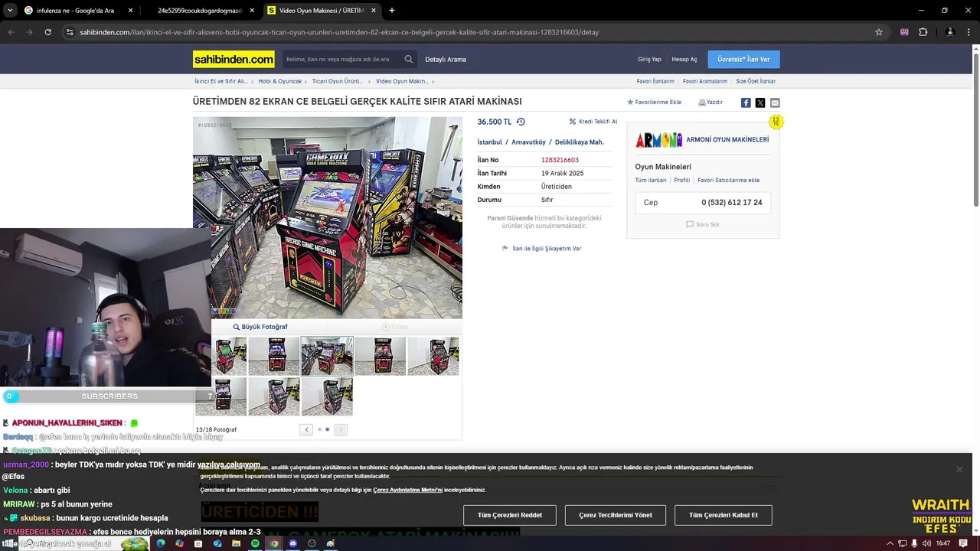Open Chrome three-dot menu
Image resolution: width=980 pixels, height=551 pixels.
tap(969, 32)
